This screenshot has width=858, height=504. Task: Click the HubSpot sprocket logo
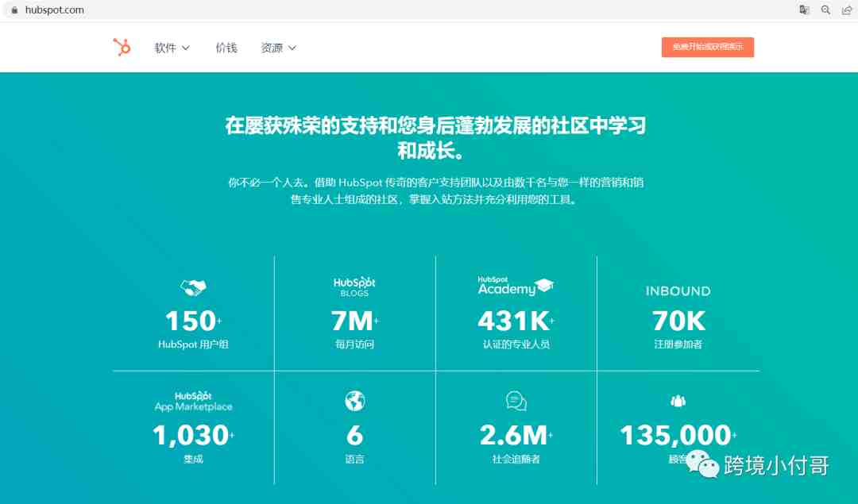pyautogui.click(x=122, y=47)
